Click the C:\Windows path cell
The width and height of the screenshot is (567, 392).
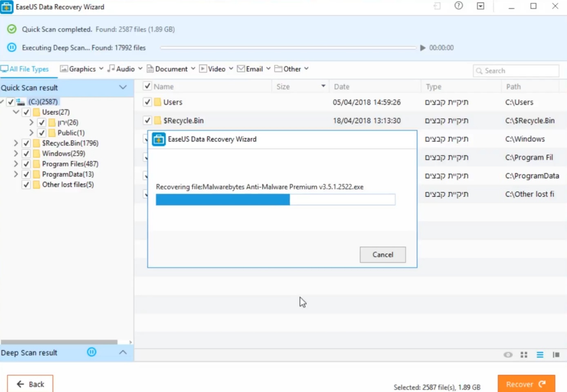click(x=525, y=139)
